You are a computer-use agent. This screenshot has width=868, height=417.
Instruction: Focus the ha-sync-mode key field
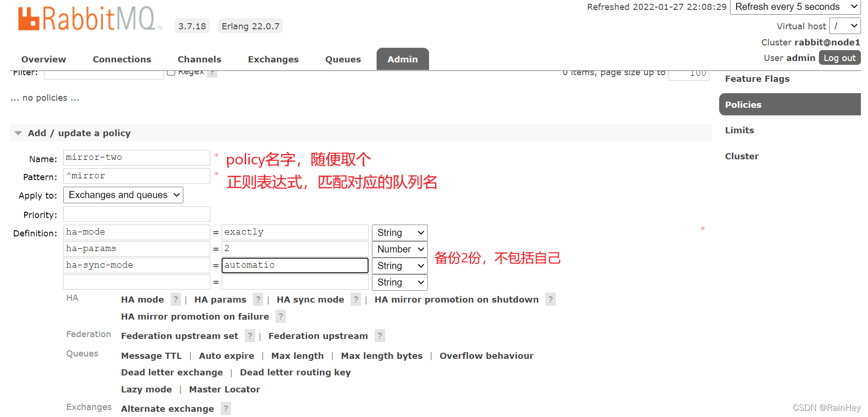coord(137,265)
